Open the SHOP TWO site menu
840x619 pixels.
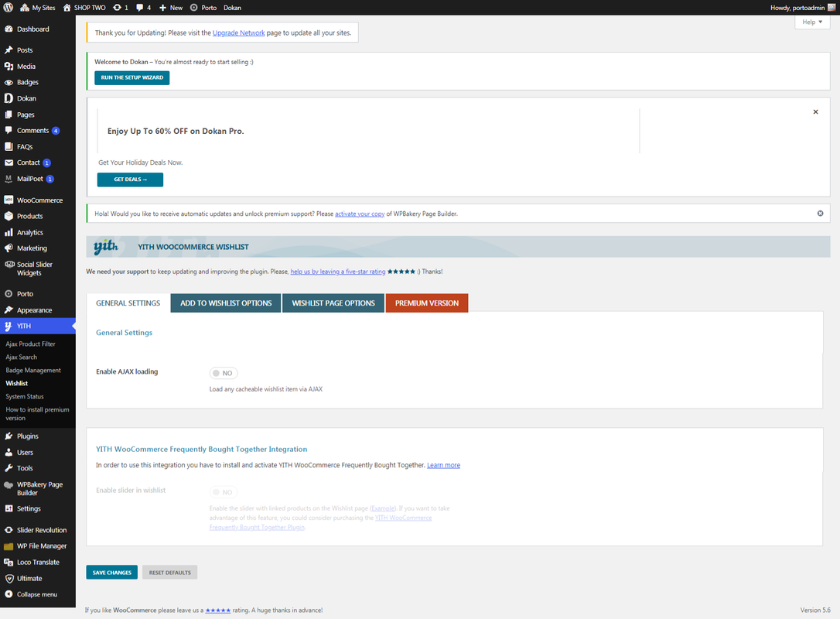point(84,8)
